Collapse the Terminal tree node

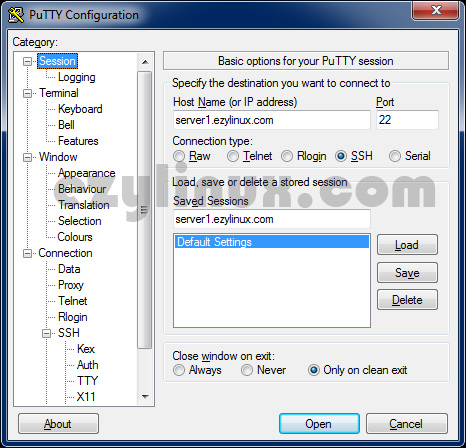[27, 93]
